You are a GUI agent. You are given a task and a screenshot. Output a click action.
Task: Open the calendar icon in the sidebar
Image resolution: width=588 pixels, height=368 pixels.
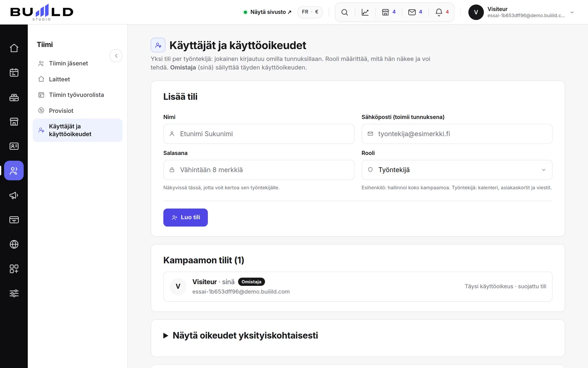(x=14, y=72)
